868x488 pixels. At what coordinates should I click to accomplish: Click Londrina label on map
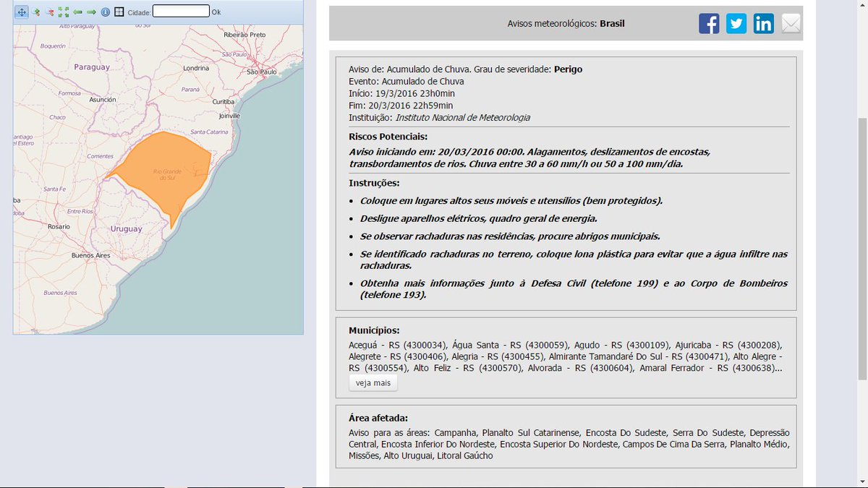tap(196, 68)
